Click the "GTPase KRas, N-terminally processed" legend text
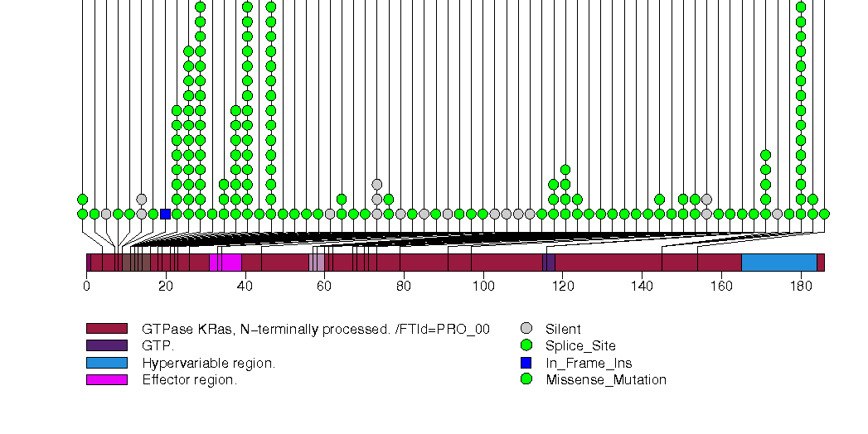This screenshot has height=434, width=868. [x=315, y=329]
